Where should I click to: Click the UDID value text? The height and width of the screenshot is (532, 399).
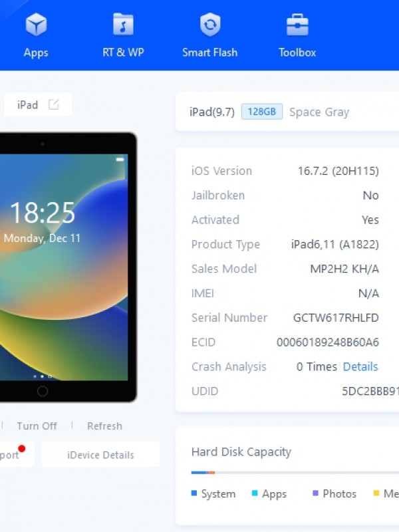click(x=370, y=391)
